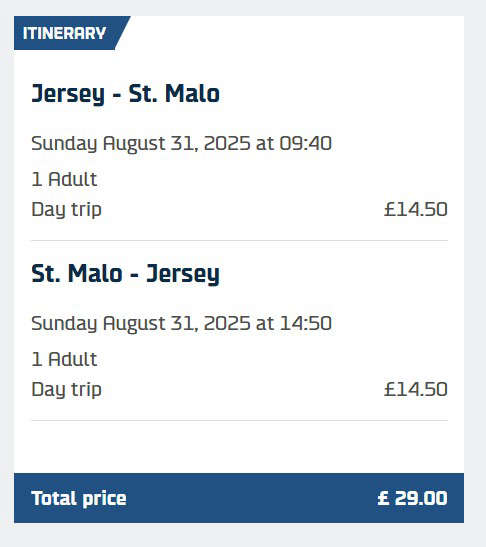The image size is (486, 547).
Task: Click the outbound £14.50 price
Action: click(x=416, y=209)
